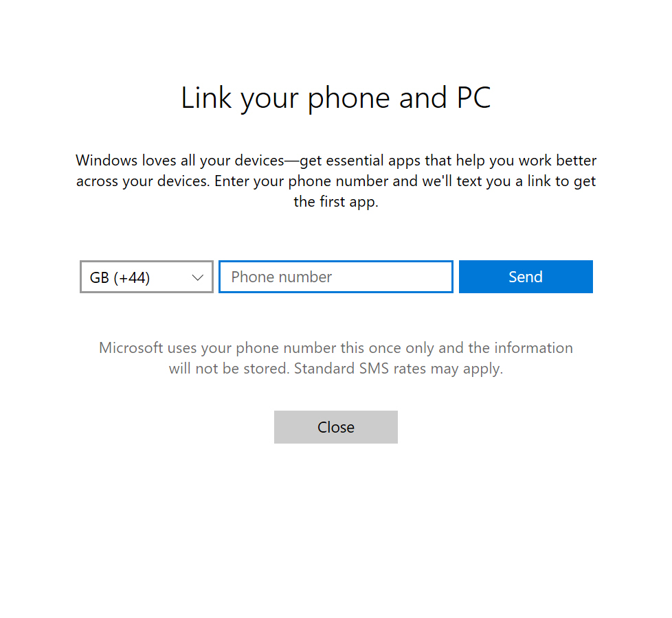The height and width of the screenshot is (618, 672).
Task: Click the chevron arrow in country selector
Action: pyautogui.click(x=198, y=277)
